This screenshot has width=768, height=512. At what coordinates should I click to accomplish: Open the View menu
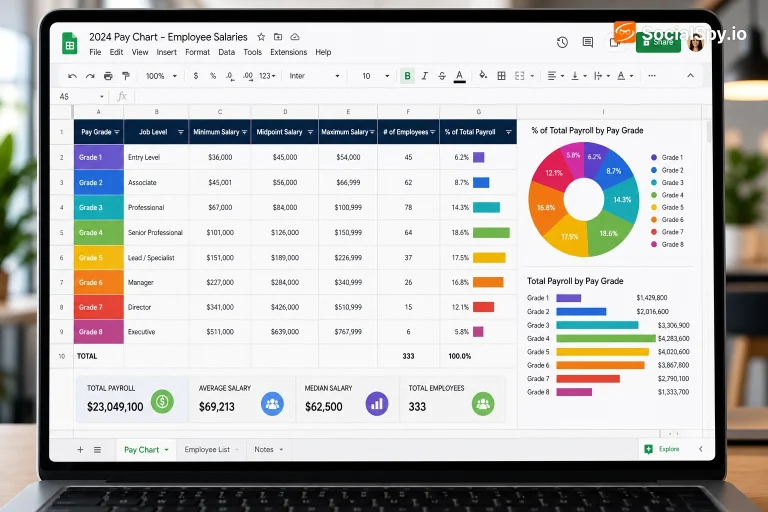140,52
